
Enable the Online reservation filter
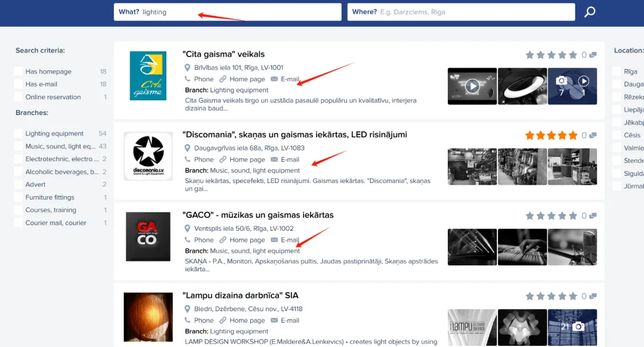pos(18,97)
